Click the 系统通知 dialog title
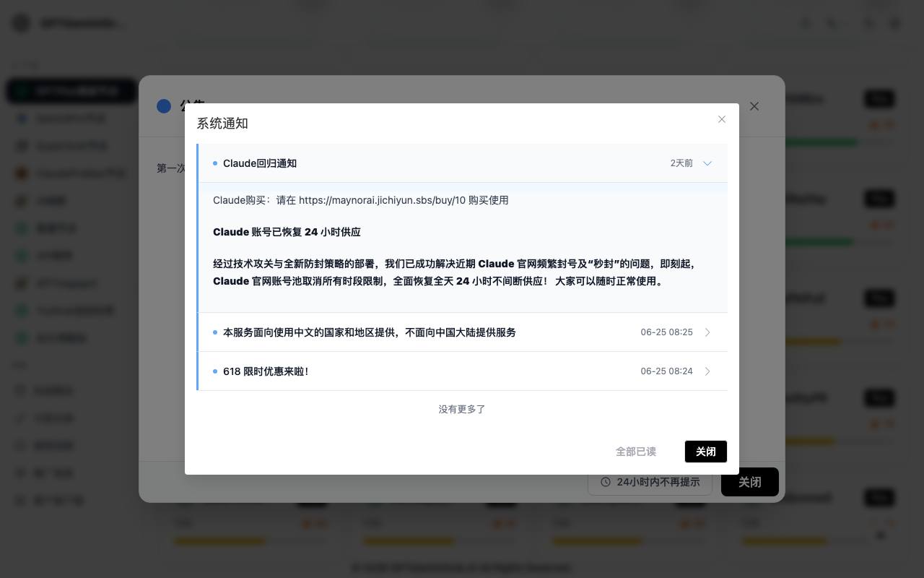The height and width of the screenshot is (578, 924). pyautogui.click(x=222, y=124)
